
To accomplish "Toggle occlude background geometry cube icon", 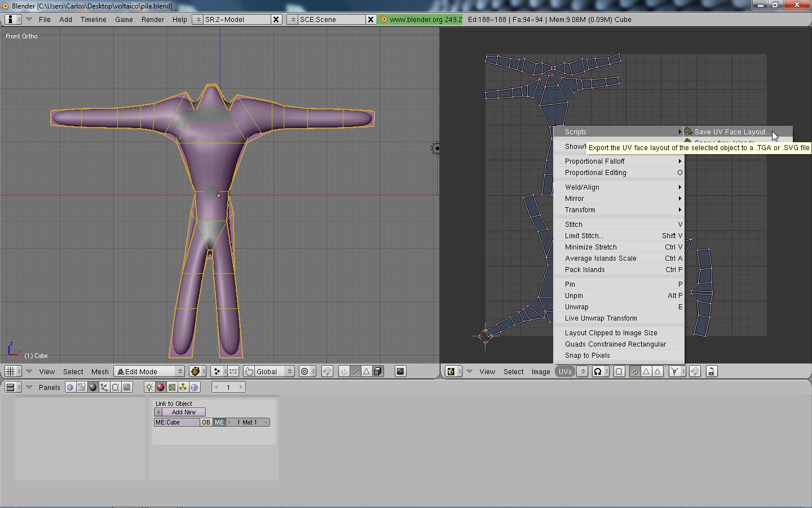I will click(x=378, y=371).
